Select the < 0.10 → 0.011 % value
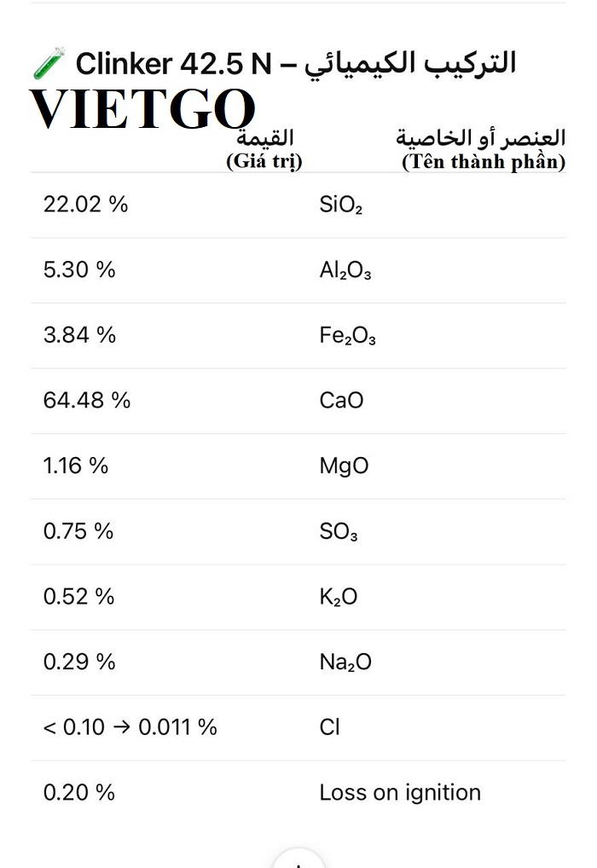Viewport: 597px width, 868px height. click(130, 727)
